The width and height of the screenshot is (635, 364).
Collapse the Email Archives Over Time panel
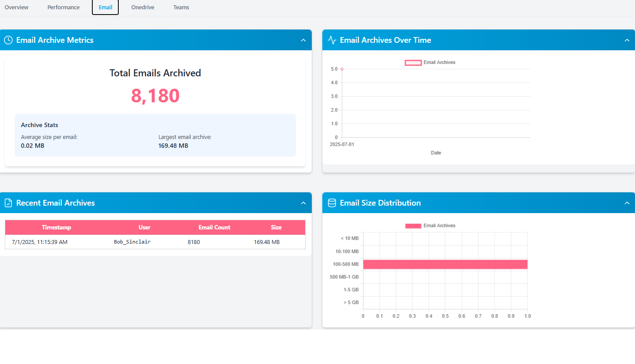click(x=627, y=40)
